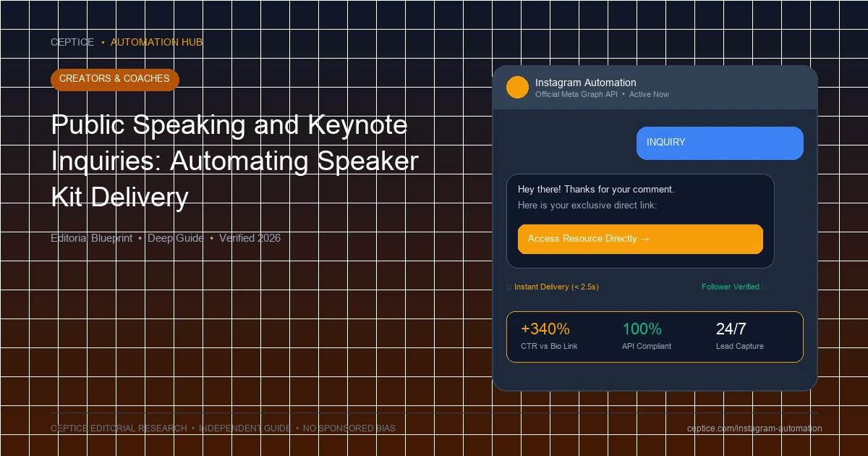
Task: Click the Public Speaking and Keynote headline
Action: coord(235,161)
